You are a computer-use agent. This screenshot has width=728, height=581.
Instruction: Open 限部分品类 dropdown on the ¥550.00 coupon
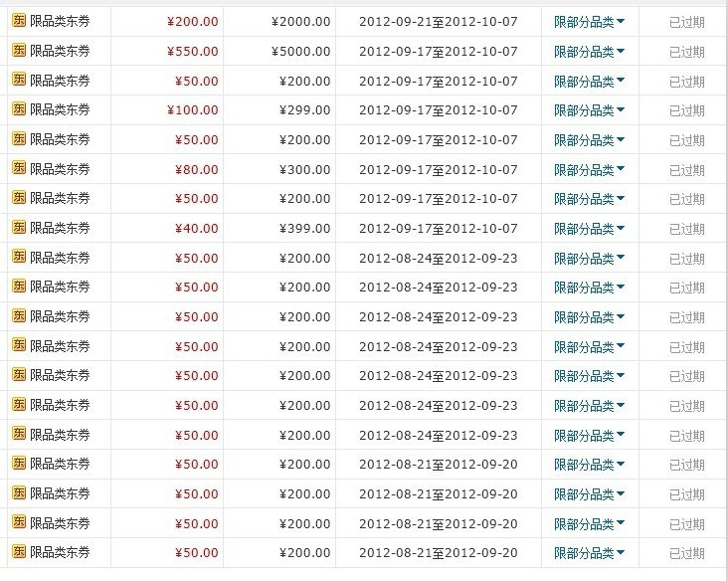(x=589, y=52)
